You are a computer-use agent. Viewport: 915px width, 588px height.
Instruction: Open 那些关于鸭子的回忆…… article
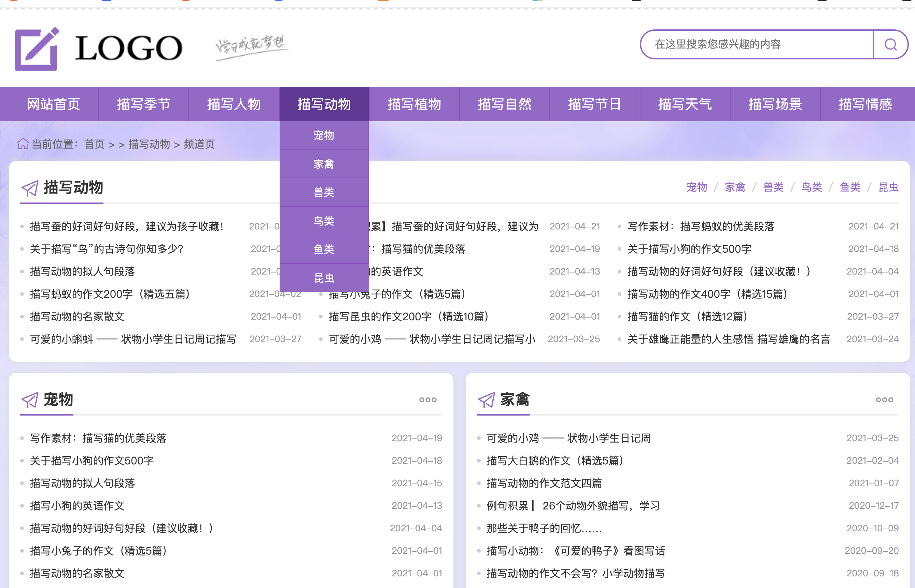pos(544,528)
